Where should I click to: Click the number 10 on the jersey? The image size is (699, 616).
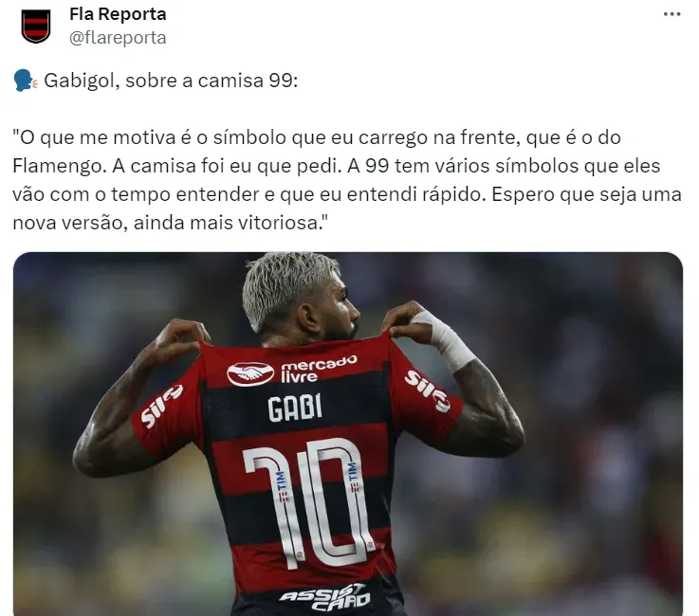click(309, 503)
